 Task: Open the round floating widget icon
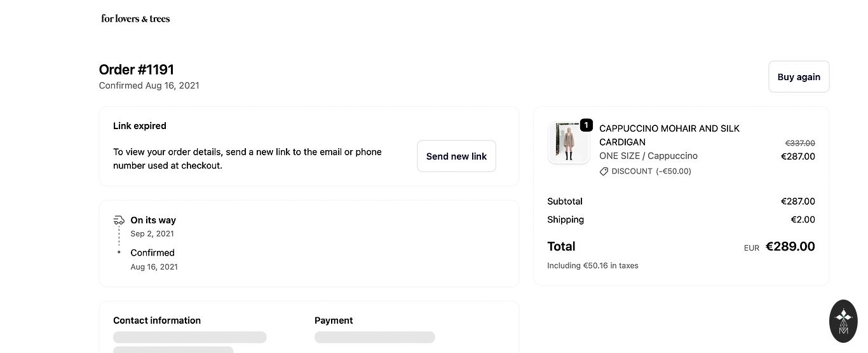(843, 321)
